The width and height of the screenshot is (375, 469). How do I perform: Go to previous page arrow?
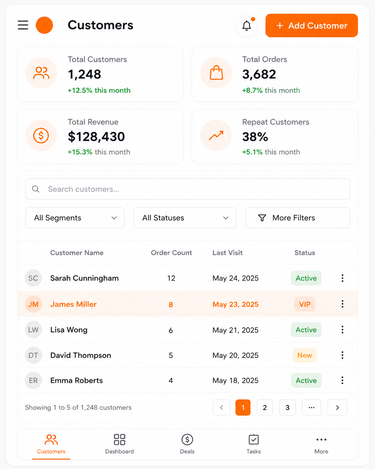(222, 407)
